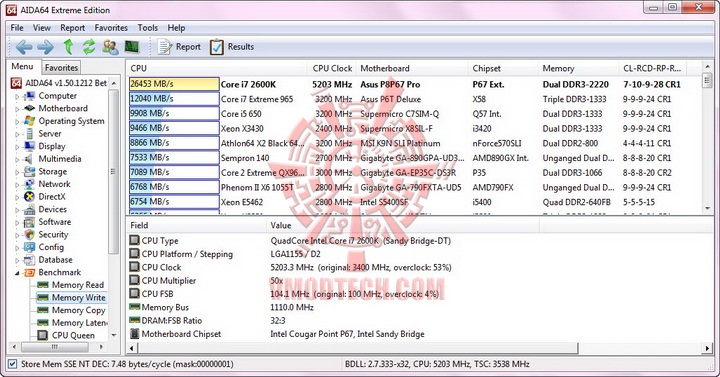Select Multimedia tree node
The height and width of the screenshot is (377, 720).
click(x=60, y=159)
